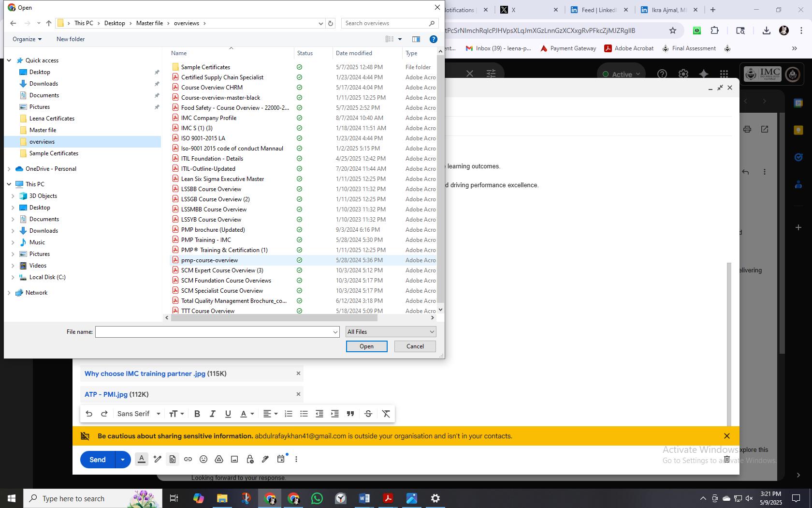Viewport: 812px width, 508px height.
Task: Remove ATP - PMI.jpg attachment
Action: pos(298,394)
